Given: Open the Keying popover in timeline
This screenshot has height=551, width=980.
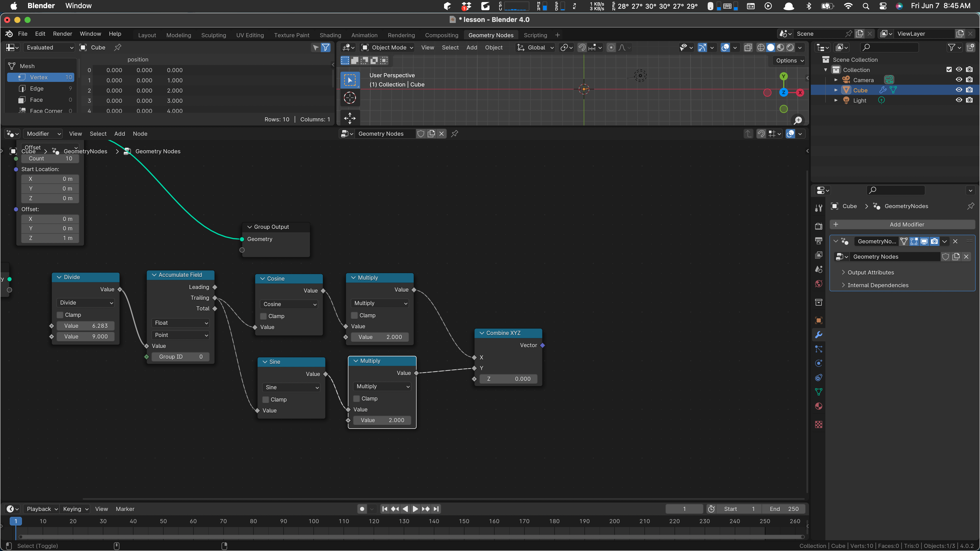Looking at the screenshot, I should [x=75, y=509].
